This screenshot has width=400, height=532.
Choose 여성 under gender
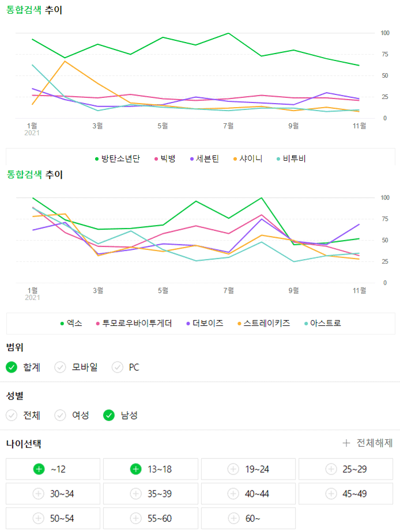(x=73, y=415)
